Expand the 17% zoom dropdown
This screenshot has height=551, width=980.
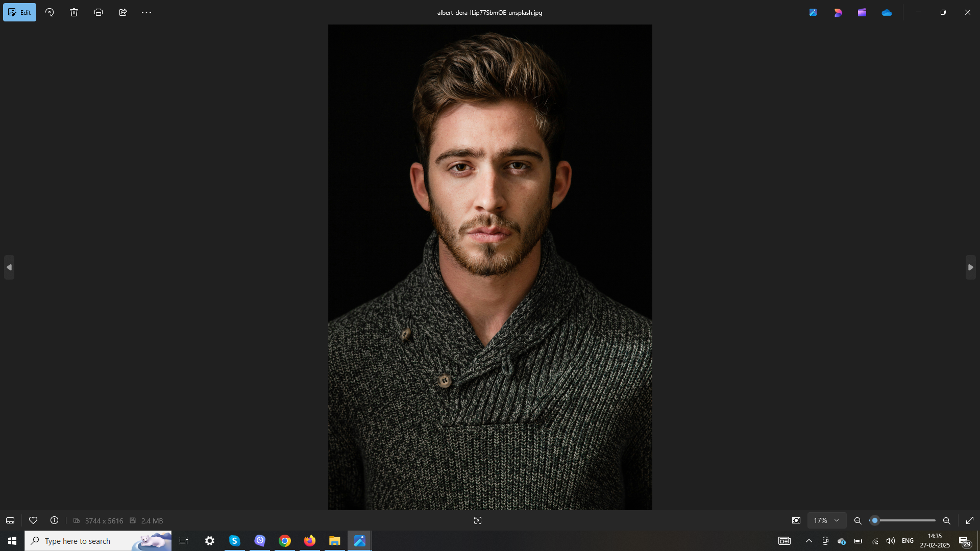tap(827, 520)
